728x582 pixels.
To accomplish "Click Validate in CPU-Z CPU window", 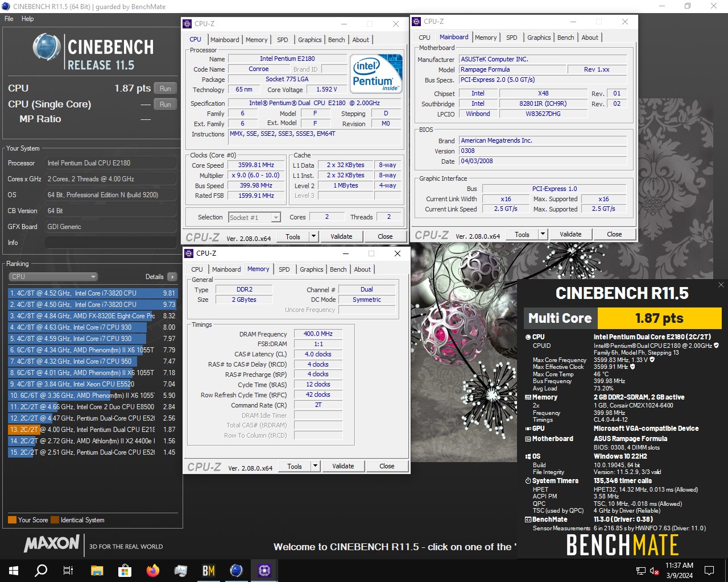I will [341, 236].
